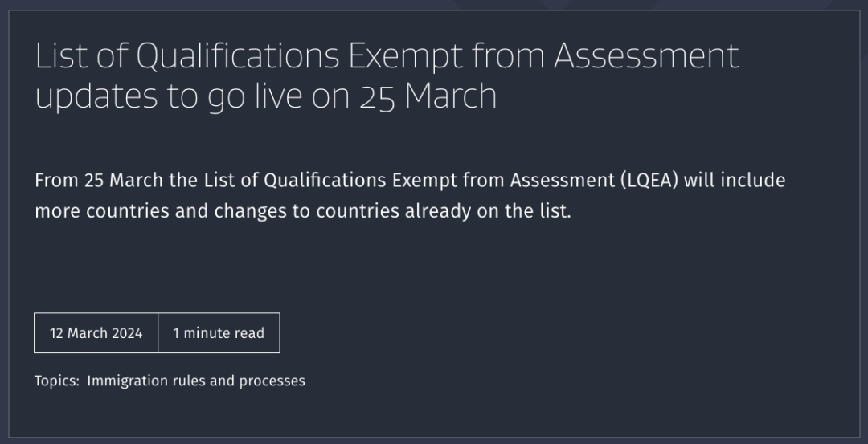Click the '12 March 2024' date box
Viewport: 868px width, 444px height.
[96, 333]
